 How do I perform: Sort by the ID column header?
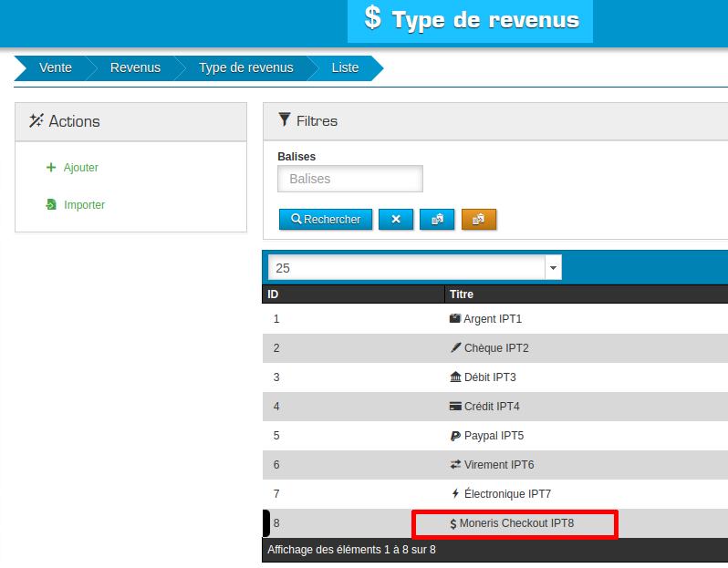pos(273,294)
